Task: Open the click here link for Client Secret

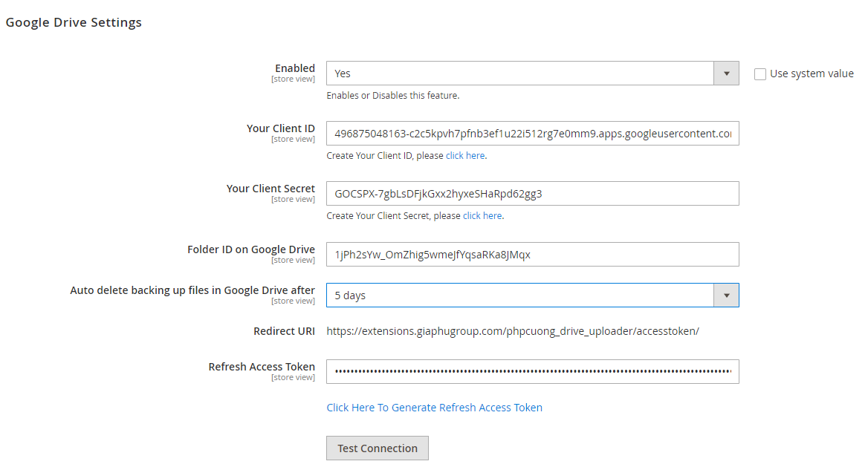Action: tap(482, 215)
